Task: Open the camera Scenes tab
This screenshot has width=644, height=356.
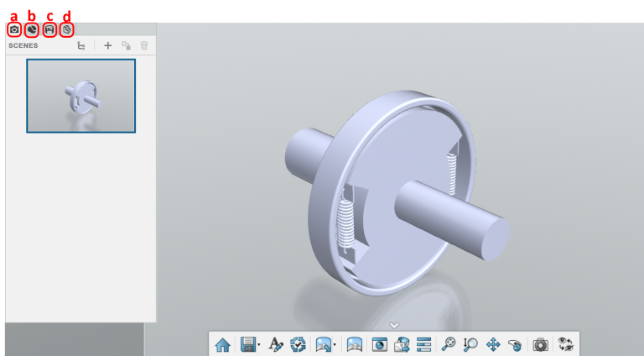Action: point(14,29)
